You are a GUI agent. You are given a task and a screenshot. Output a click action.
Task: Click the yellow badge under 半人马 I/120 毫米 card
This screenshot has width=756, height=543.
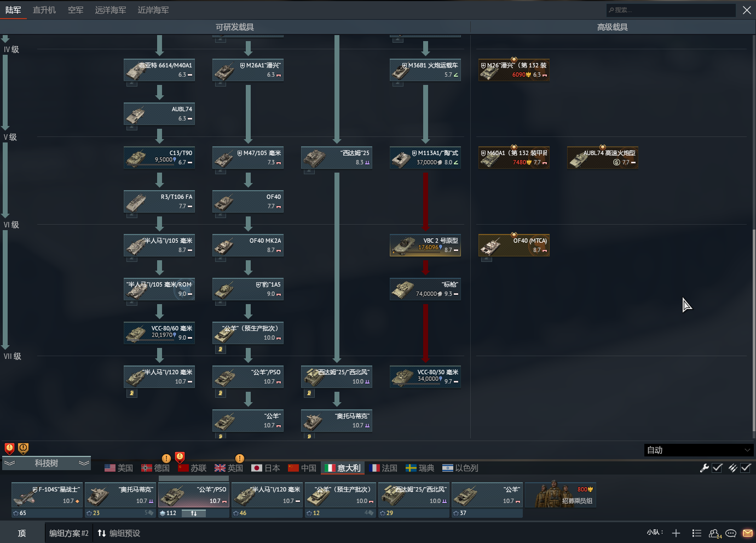pyautogui.click(x=131, y=393)
